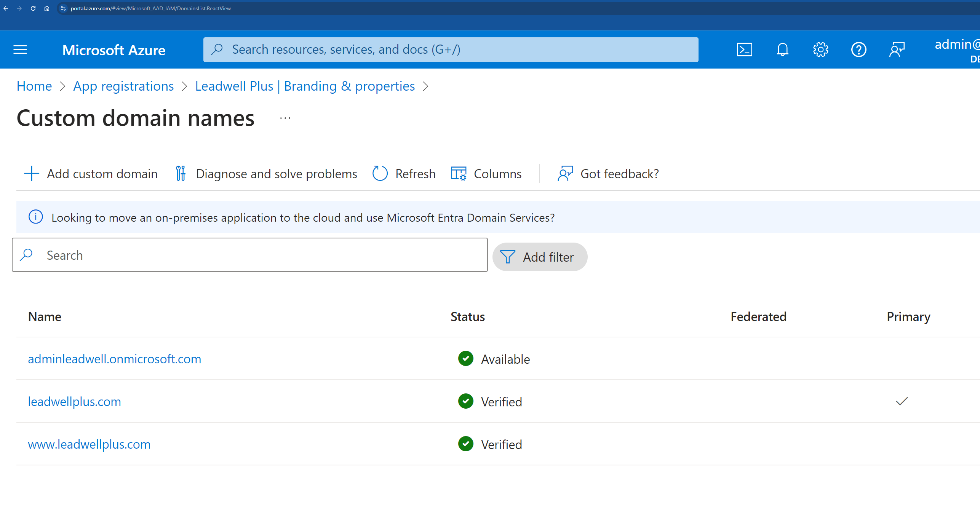The width and height of the screenshot is (980, 521).
Task: Click the Microsoft Azure logo text
Action: [x=114, y=50]
